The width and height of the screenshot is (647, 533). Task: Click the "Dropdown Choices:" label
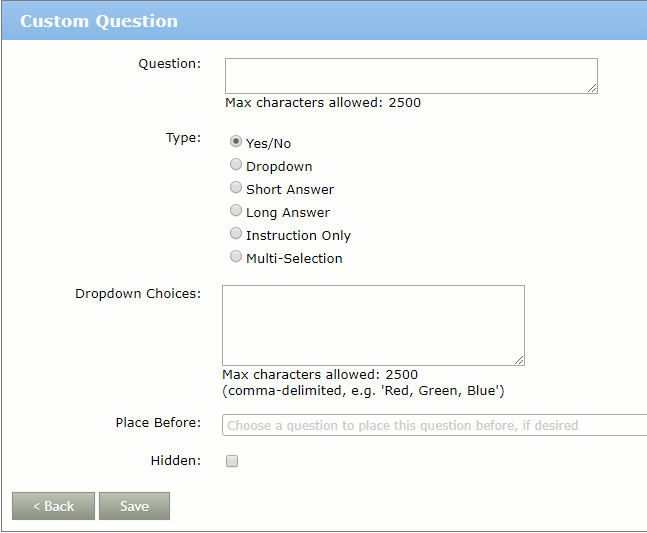pyautogui.click(x=138, y=294)
